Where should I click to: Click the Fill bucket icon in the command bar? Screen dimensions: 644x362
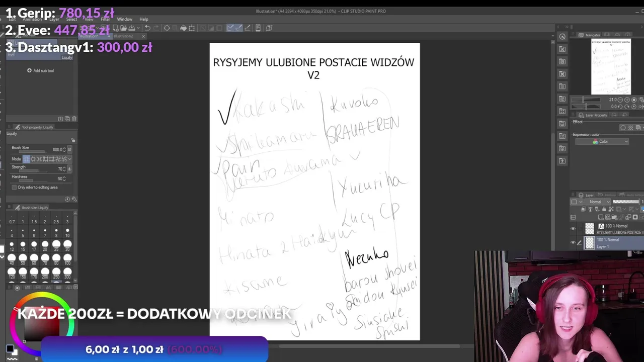[184, 28]
